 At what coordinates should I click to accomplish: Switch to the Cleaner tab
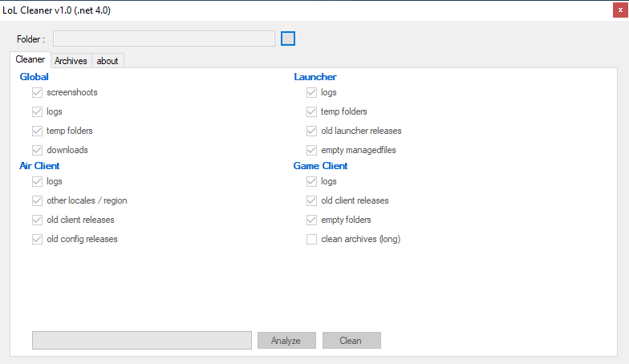coord(30,59)
